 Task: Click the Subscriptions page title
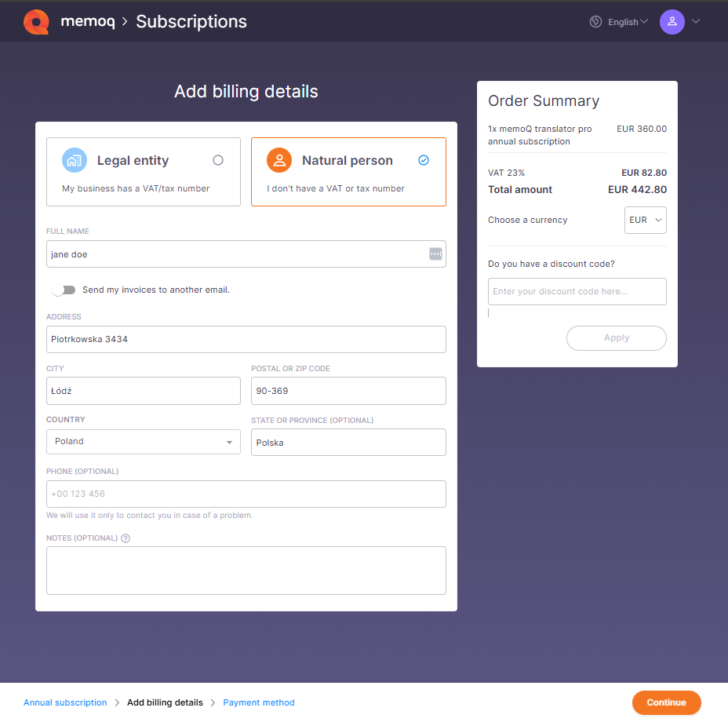coord(191,21)
